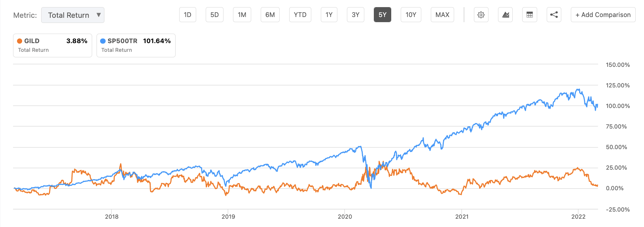The width and height of the screenshot is (644, 227).
Task: Click the Add Comparison button
Action: click(x=603, y=15)
